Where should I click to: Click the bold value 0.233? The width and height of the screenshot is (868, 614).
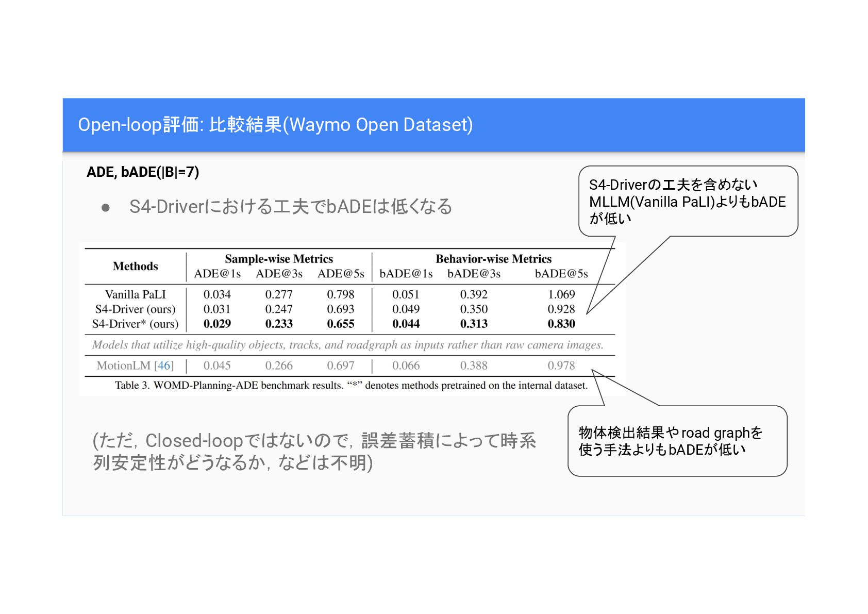(279, 324)
